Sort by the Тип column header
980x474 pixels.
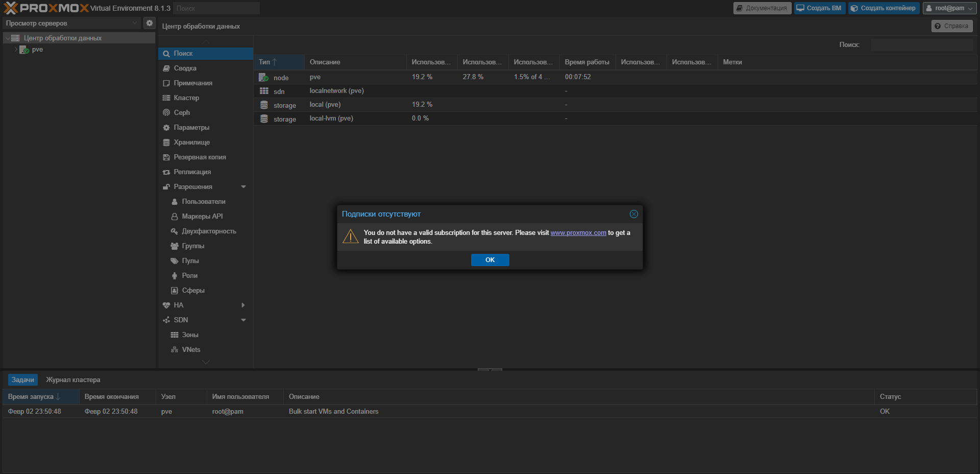[279, 62]
